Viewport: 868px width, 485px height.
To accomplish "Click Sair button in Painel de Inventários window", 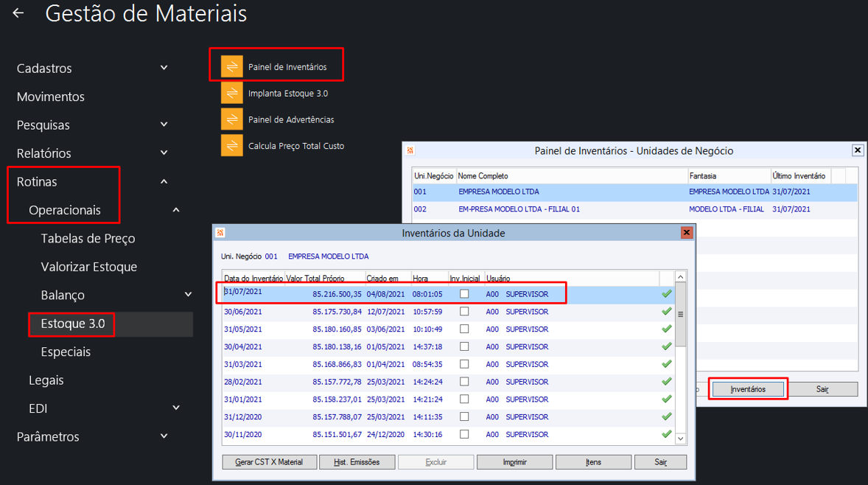I will (x=822, y=389).
